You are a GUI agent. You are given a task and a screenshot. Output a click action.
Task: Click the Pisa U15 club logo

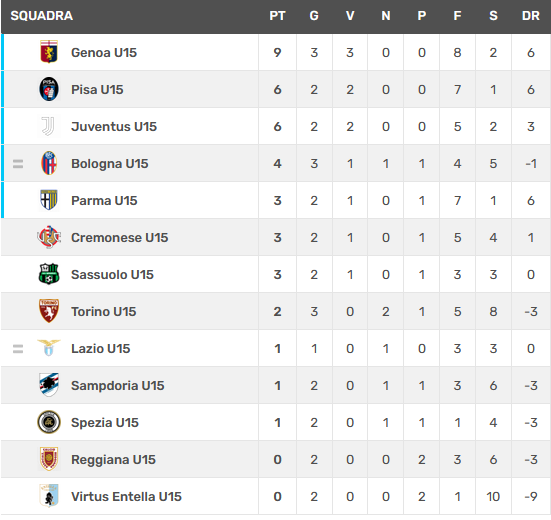49,89
